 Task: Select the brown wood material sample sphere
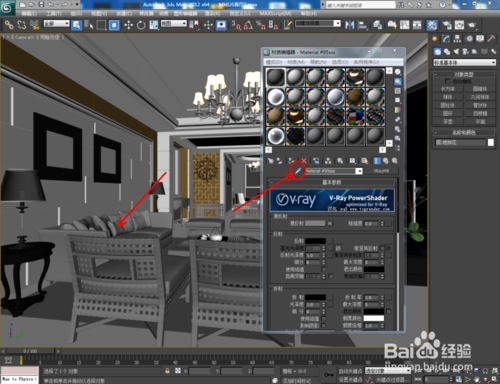click(x=355, y=97)
